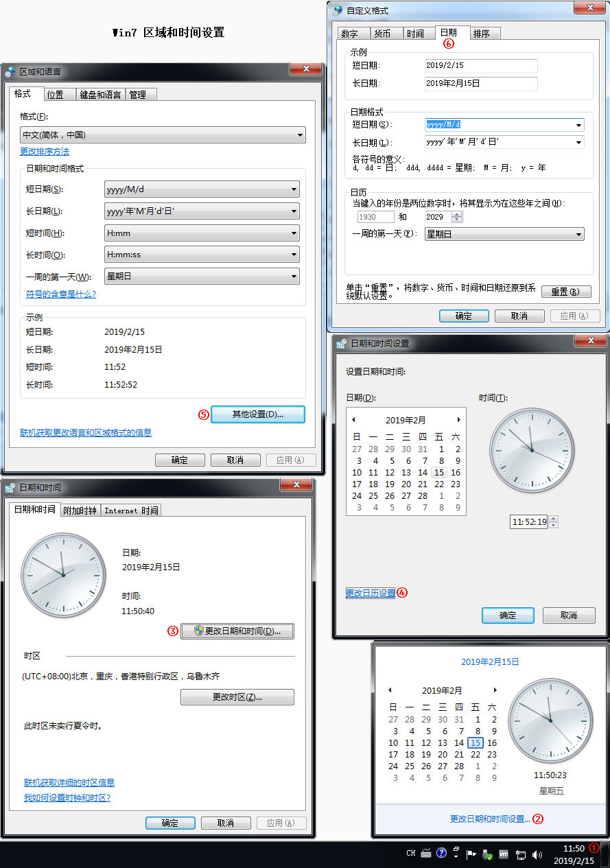
Task: Click the 其他设置(D)... button
Action: [x=258, y=414]
